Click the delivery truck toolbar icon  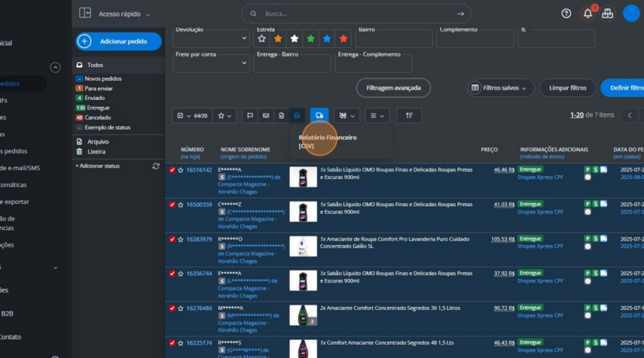tap(319, 116)
